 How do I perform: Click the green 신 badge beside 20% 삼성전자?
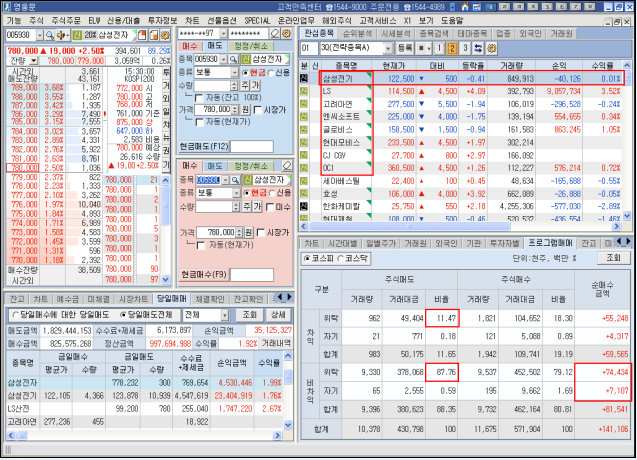coord(77,35)
